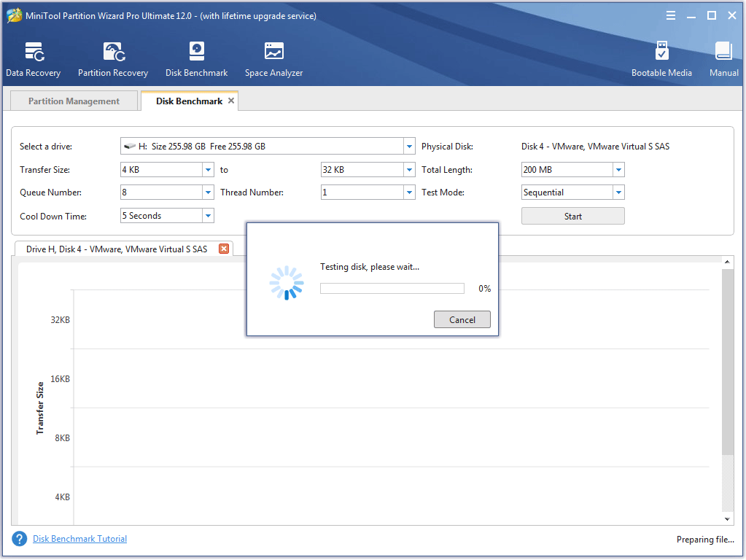Expand the Total Length 200 MB dropdown
Viewport: 746px width, 560px height.
click(618, 169)
